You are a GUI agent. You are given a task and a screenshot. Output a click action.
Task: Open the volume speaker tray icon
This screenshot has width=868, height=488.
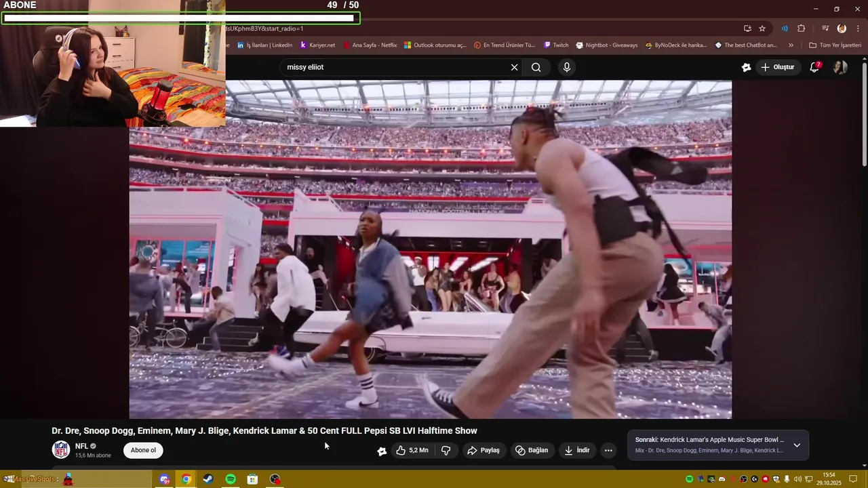click(797, 479)
